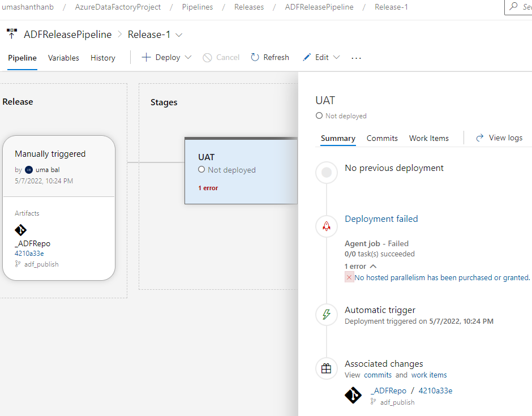Open the History tab
Screen dimensions: 532x416
(103, 58)
